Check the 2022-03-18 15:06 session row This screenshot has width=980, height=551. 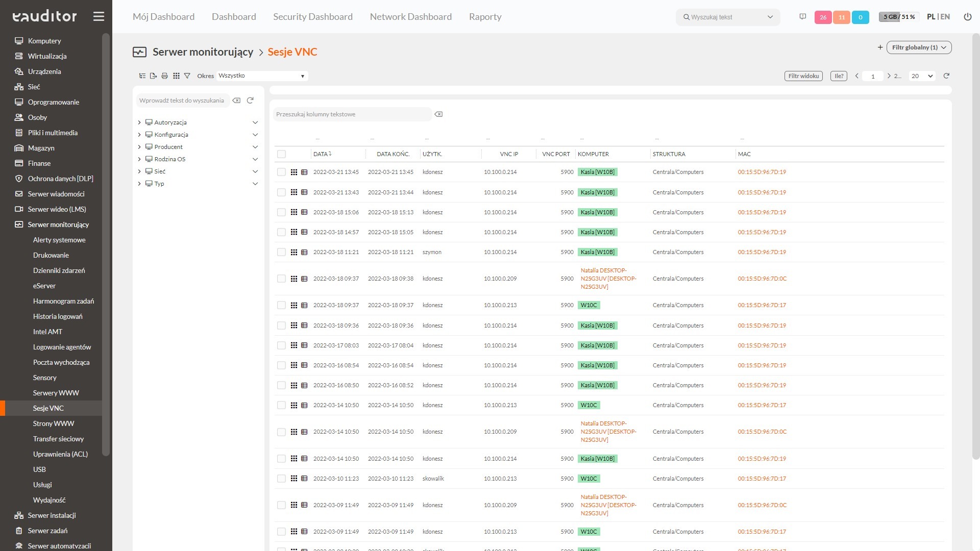[x=281, y=212]
